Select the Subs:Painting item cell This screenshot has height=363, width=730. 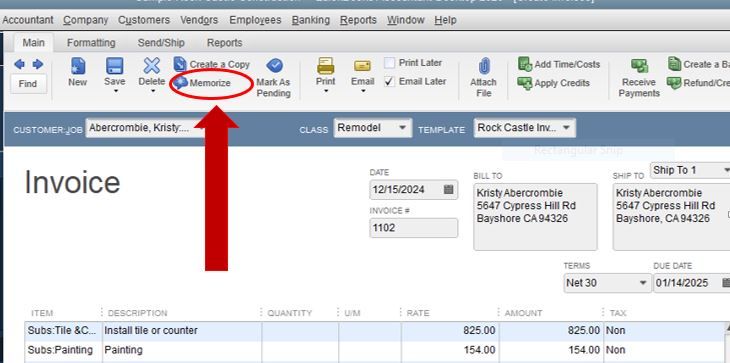(63, 350)
